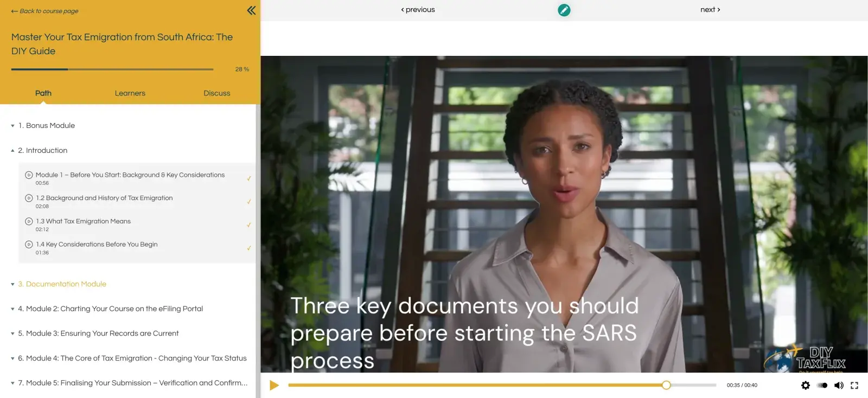
Task: Click the completion checkmark for lesson 1.3
Action: 249,225
